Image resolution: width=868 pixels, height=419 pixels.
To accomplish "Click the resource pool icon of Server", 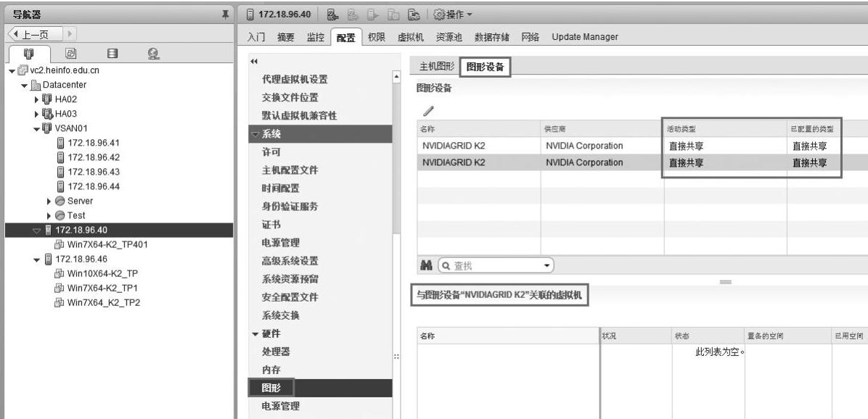I will (x=60, y=202).
